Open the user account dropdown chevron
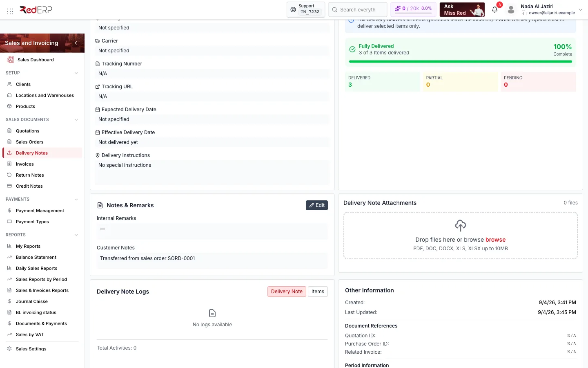588x368 pixels. 581,10
